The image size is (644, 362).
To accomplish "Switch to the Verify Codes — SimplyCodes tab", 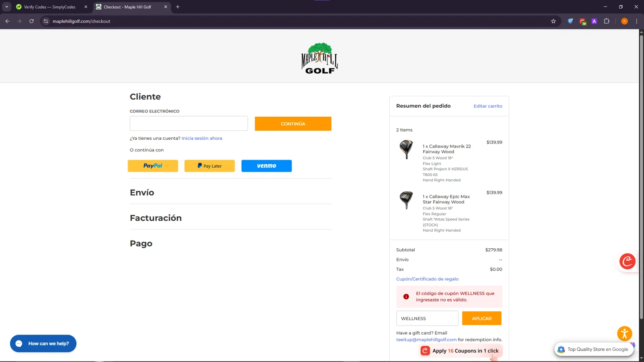I will [50, 7].
